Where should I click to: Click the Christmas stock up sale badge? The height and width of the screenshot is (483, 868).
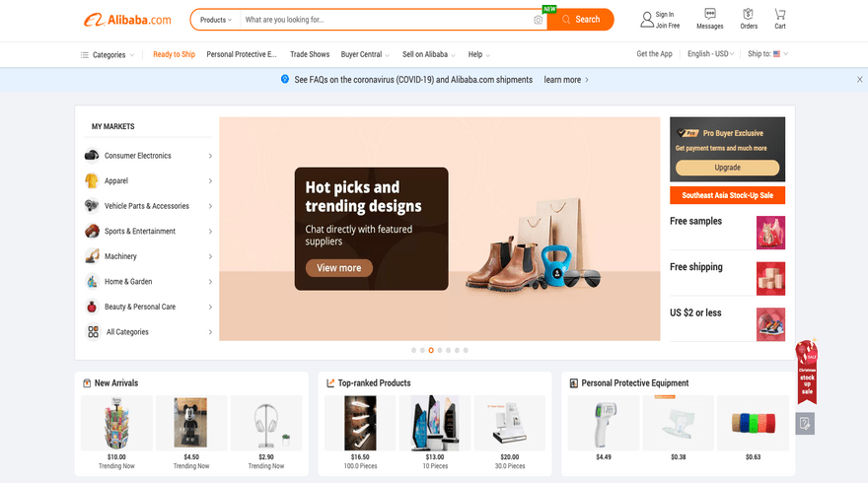[806, 372]
